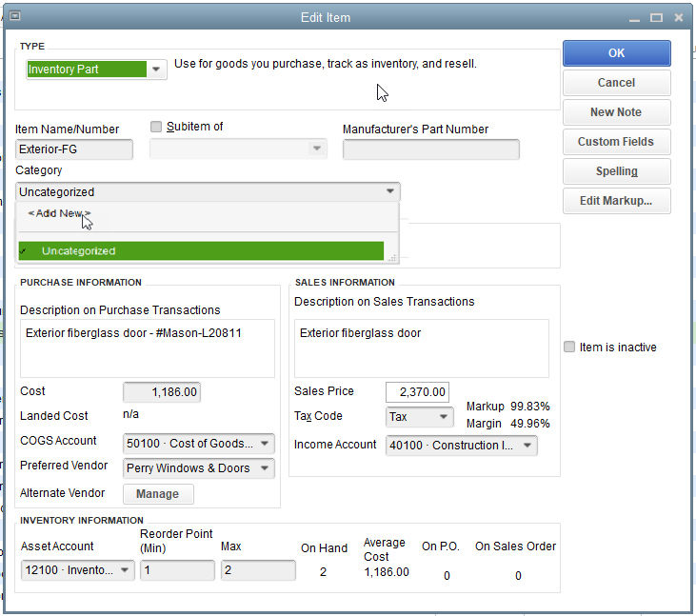This screenshot has height=616, width=696.
Task: Click the Reorder Point Min field
Action: pos(177,571)
